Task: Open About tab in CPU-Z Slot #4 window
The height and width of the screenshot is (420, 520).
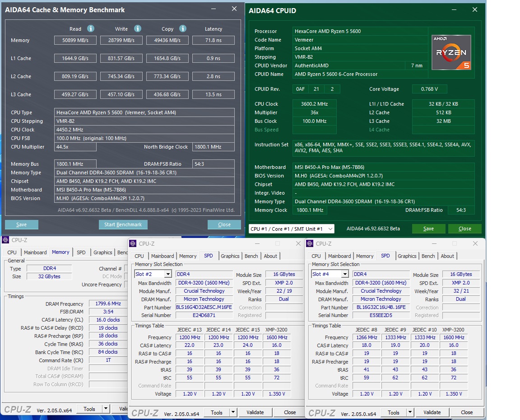Action: (x=447, y=256)
